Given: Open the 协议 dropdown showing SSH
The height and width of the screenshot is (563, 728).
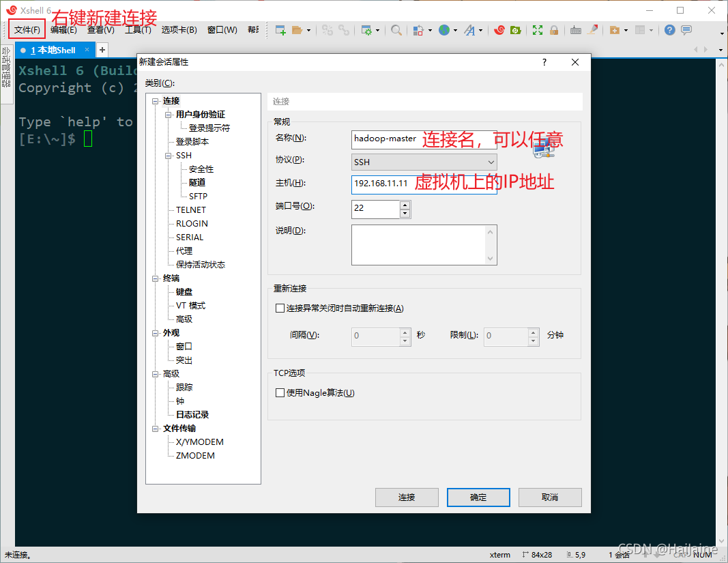Looking at the screenshot, I should (x=490, y=162).
